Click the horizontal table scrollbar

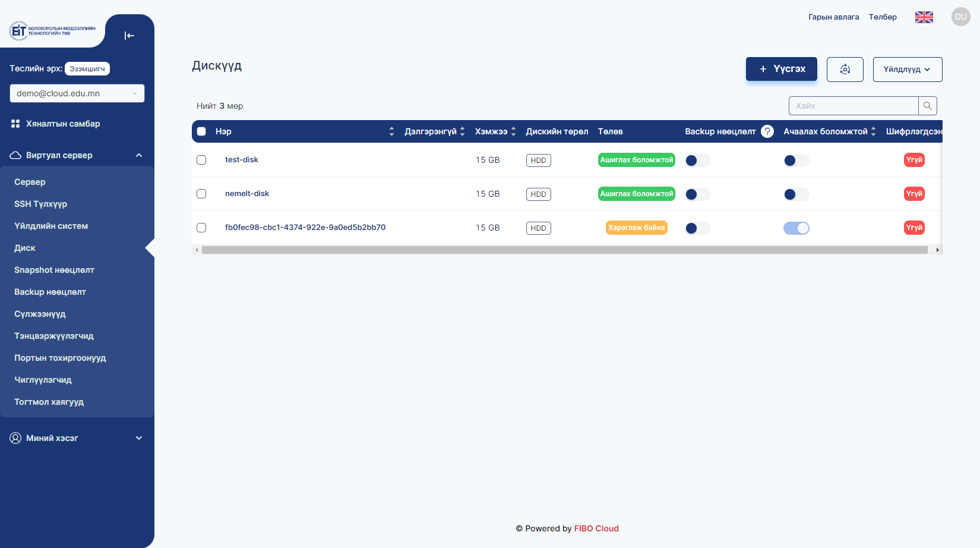[x=564, y=250]
